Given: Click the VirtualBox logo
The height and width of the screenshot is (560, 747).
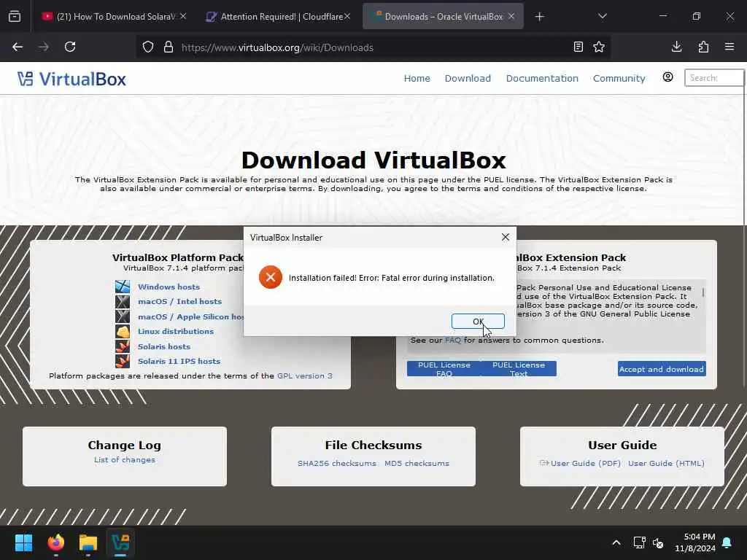Looking at the screenshot, I should tap(72, 79).
